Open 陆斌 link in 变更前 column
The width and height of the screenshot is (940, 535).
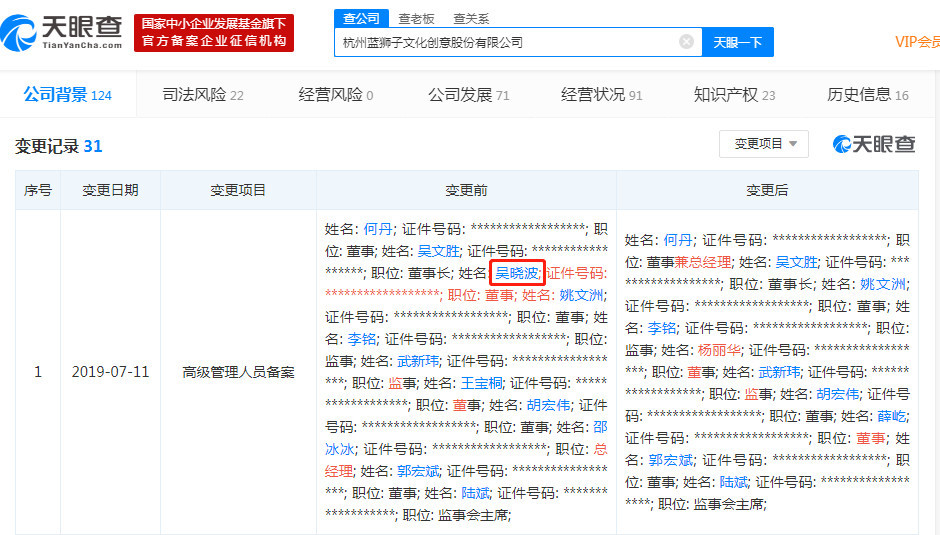475,494
